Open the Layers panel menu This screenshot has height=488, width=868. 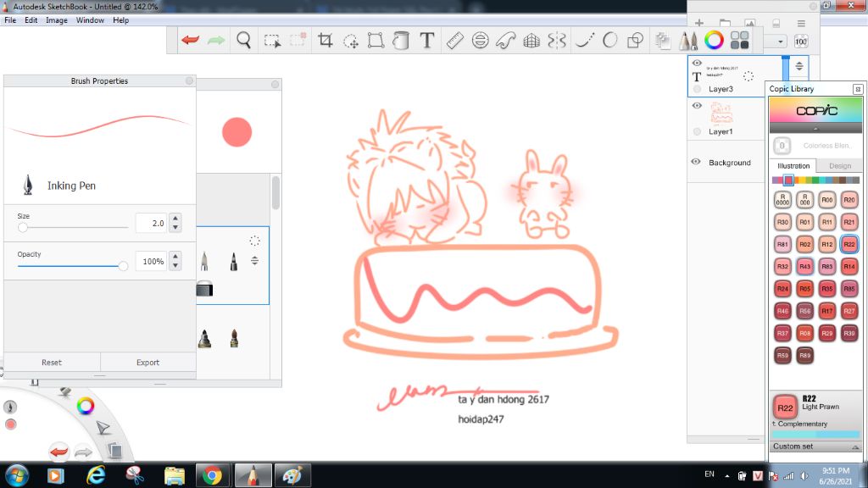pyautogui.click(x=801, y=23)
